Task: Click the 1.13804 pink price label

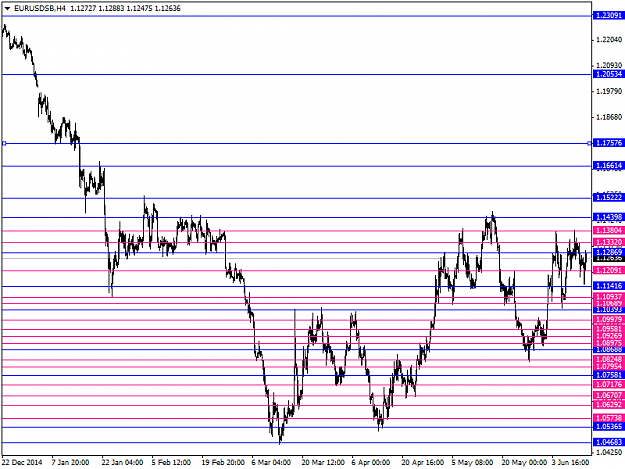Action: click(x=608, y=230)
